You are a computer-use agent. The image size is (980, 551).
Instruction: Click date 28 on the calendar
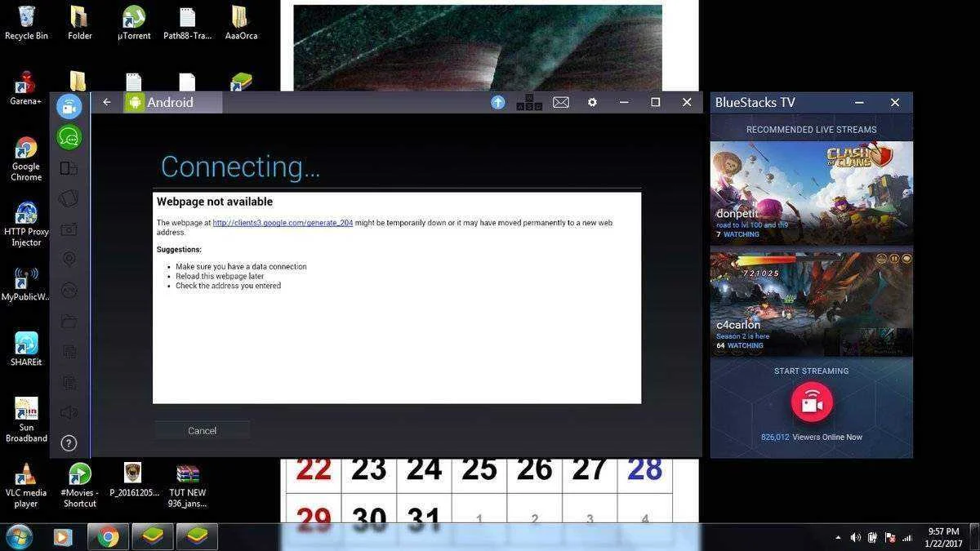coord(644,470)
